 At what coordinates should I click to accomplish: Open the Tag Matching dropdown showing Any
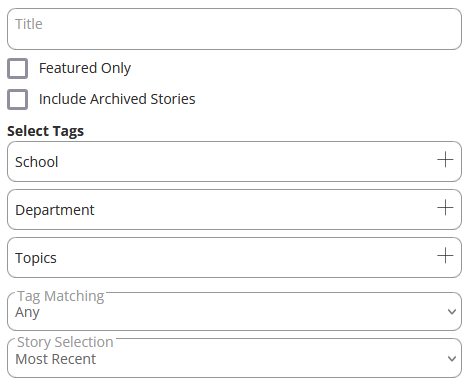click(234, 311)
